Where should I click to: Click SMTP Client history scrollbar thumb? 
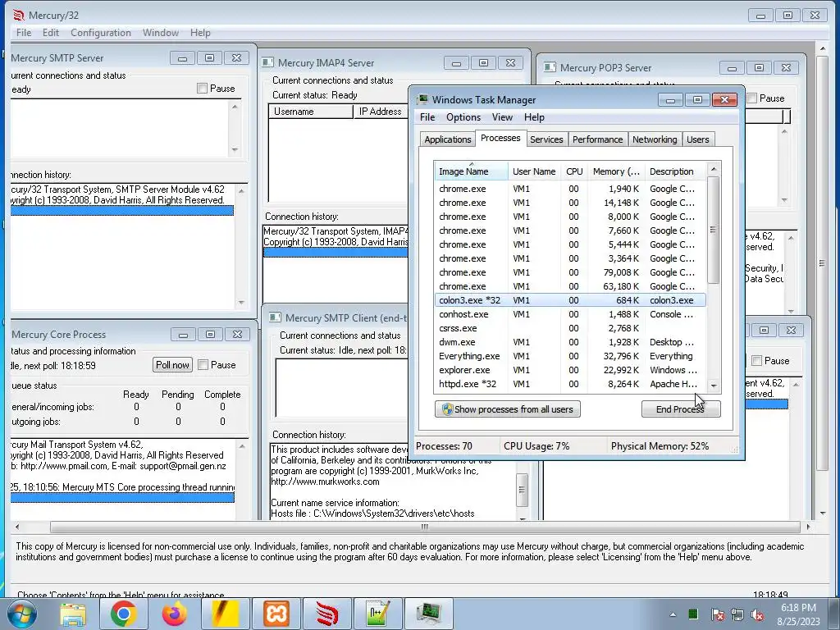click(522, 490)
